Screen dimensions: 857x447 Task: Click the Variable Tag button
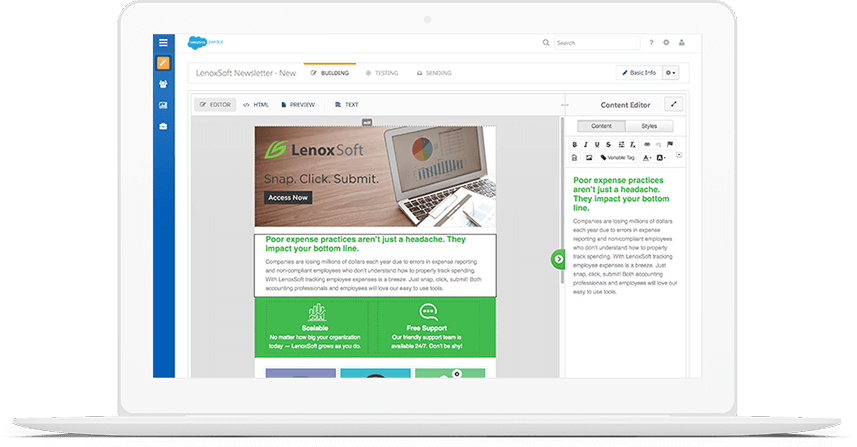pyautogui.click(x=618, y=158)
